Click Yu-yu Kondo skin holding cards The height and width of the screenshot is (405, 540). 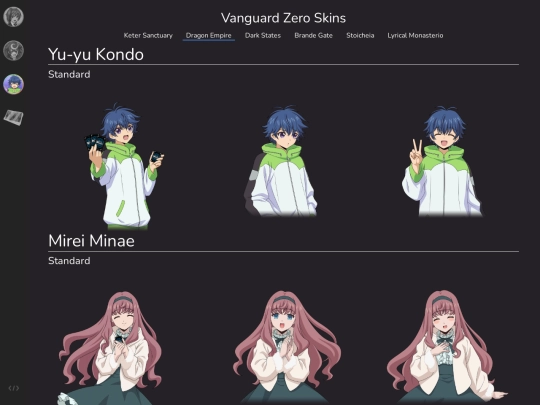(124, 166)
